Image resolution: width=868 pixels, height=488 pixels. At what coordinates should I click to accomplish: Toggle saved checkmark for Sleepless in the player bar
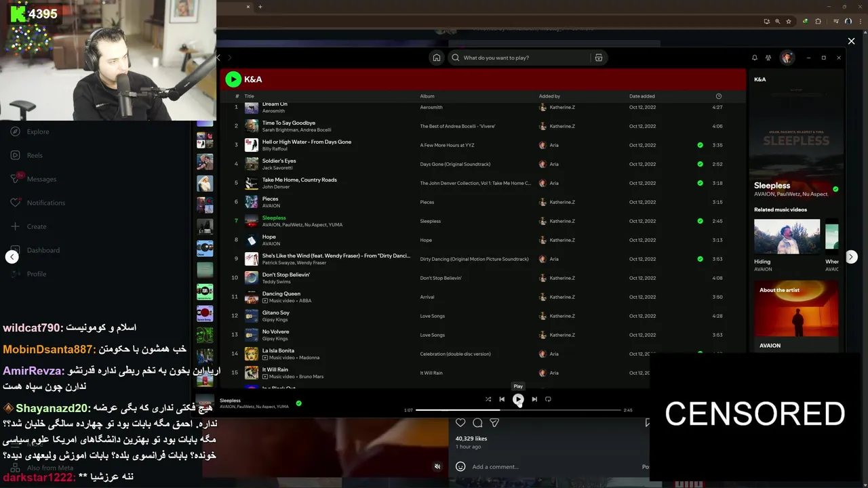coord(298,403)
